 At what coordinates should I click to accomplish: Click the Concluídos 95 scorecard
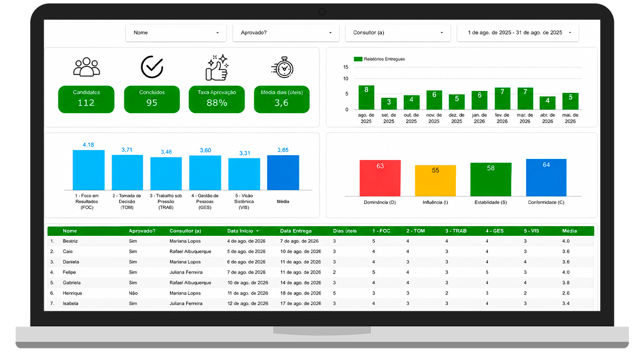click(152, 99)
